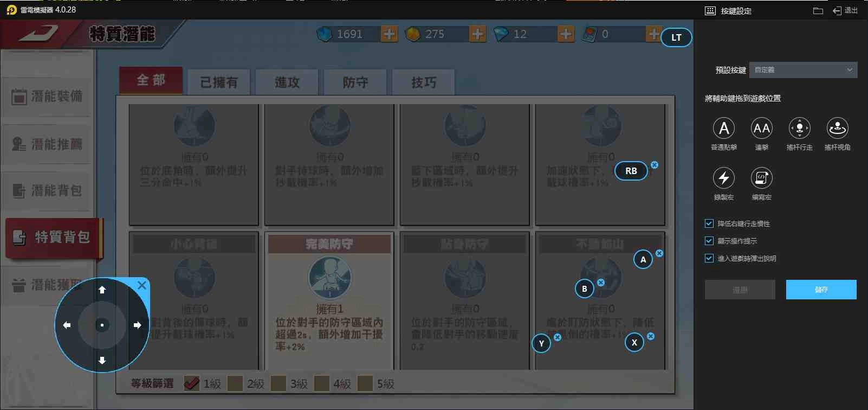This screenshot has height=410, width=868.
Task: Click the mapped LT key bubble
Action: [x=676, y=37]
